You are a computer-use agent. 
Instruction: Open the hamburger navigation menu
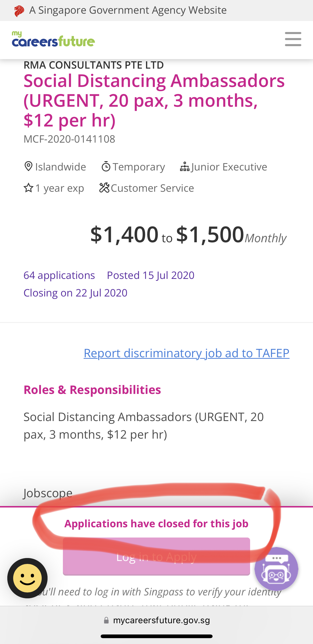(x=293, y=39)
